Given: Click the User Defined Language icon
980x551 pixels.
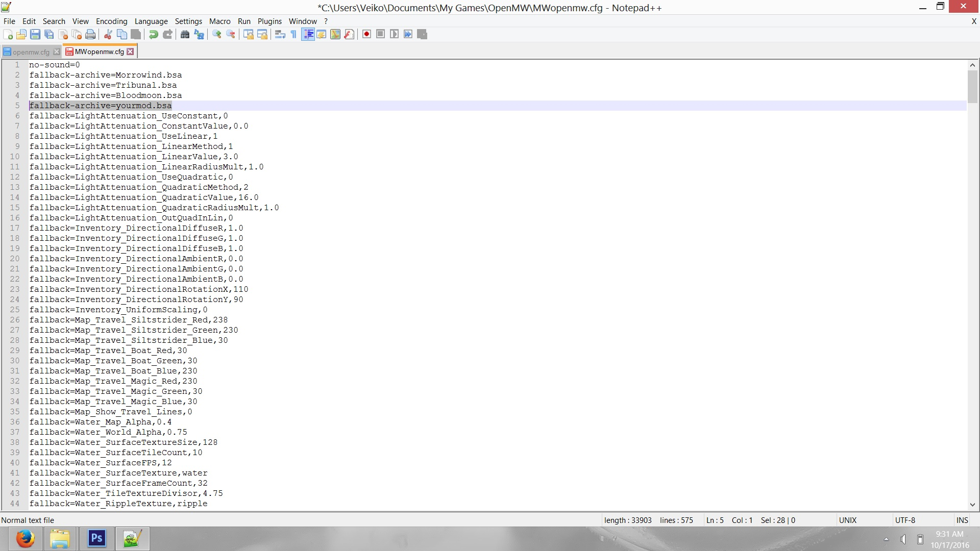Looking at the screenshot, I should click(322, 34).
